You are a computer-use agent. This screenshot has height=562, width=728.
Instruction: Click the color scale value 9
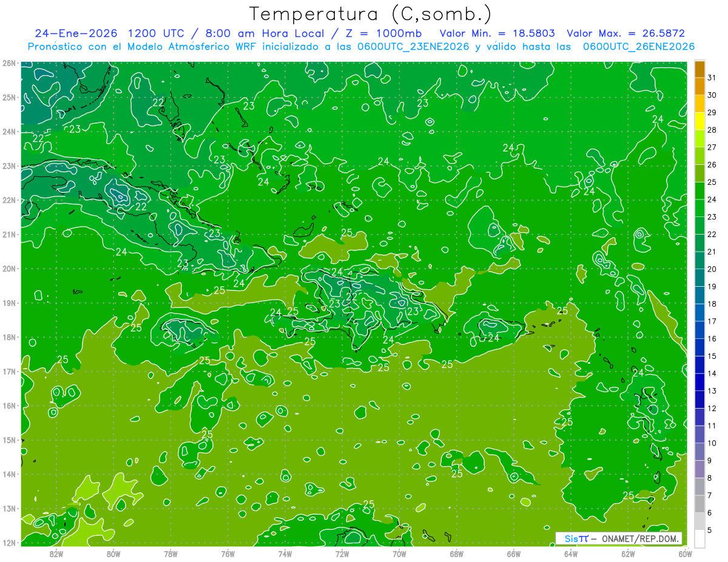coord(710,461)
